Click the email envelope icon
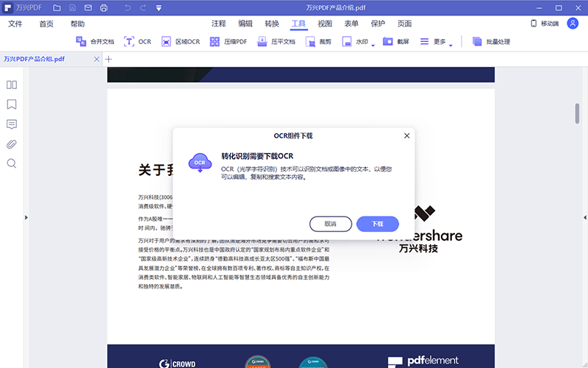Viewport: 588px width, 368px height. coord(88,8)
